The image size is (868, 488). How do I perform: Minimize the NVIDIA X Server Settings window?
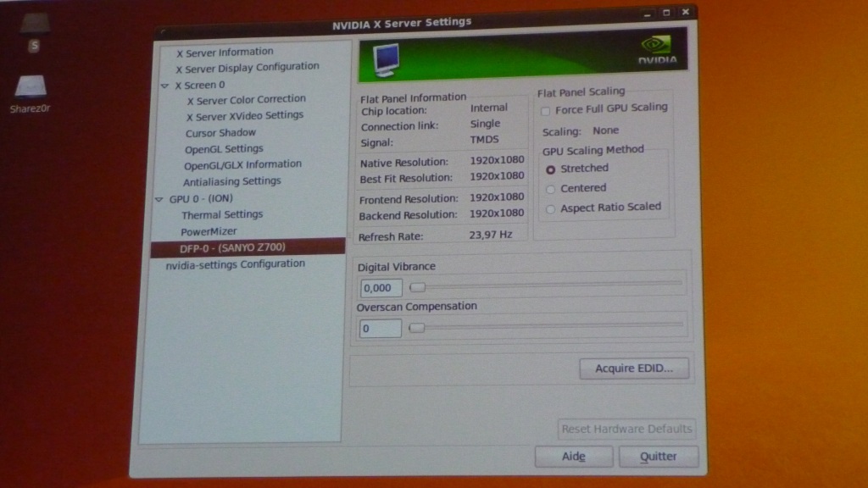[x=647, y=14]
